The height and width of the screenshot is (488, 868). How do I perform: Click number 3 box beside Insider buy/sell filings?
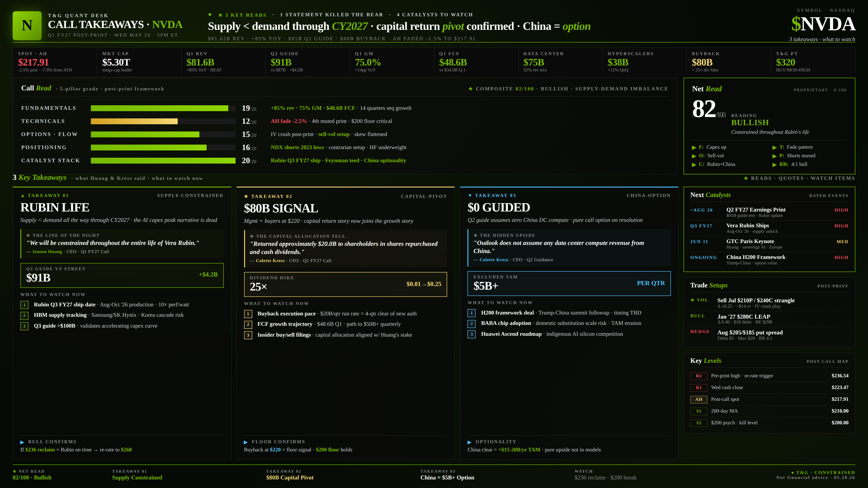(x=248, y=335)
